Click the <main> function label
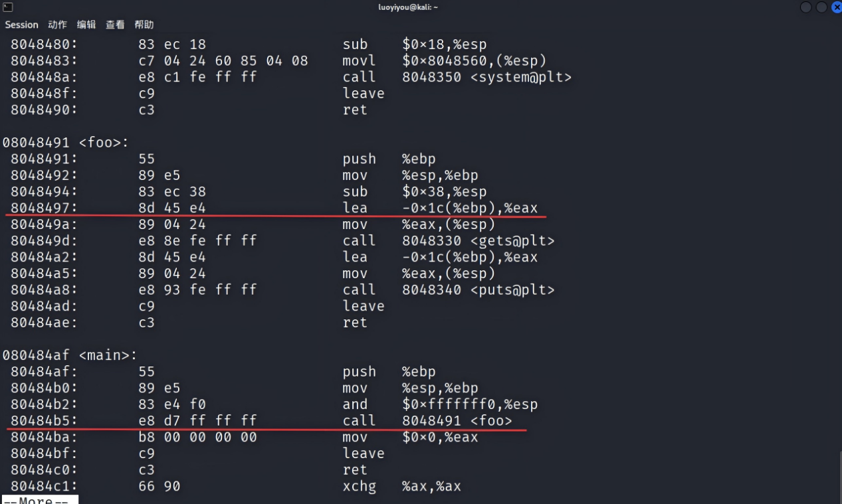Image resolution: width=842 pixels, height=504 pixels. (102, 355)
